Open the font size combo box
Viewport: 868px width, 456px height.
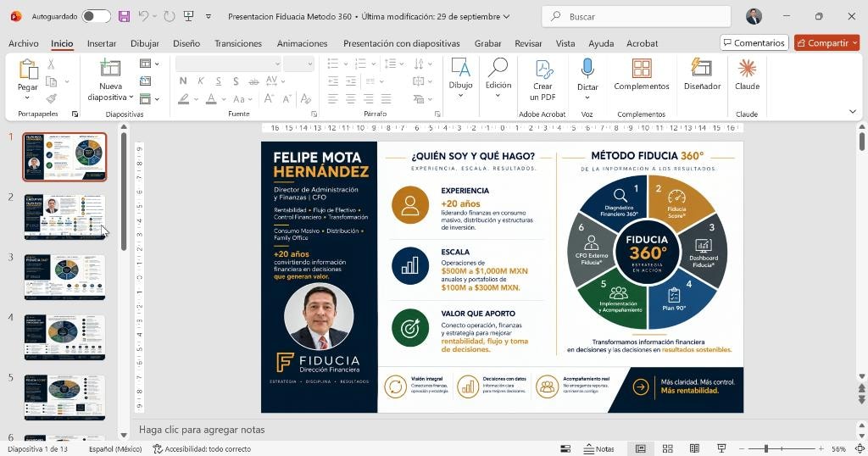299,64
